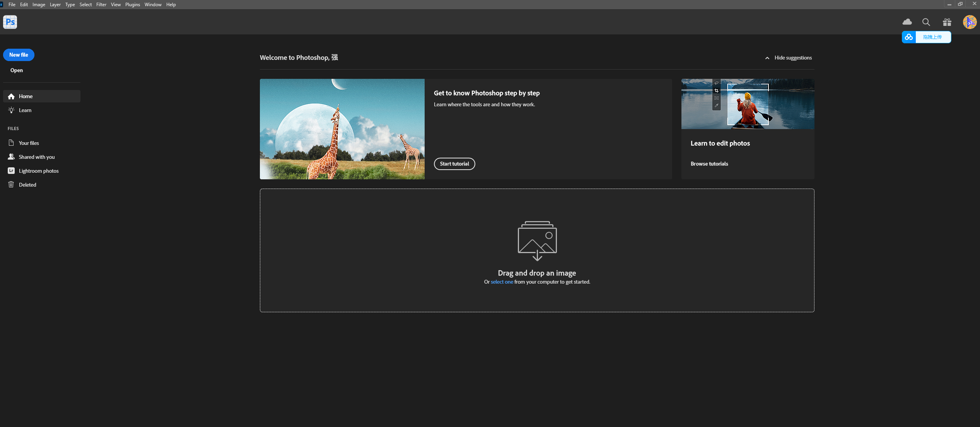Click the Deleted trash can icon
This screenshot has height=427, width=980.
pos(11,184)
